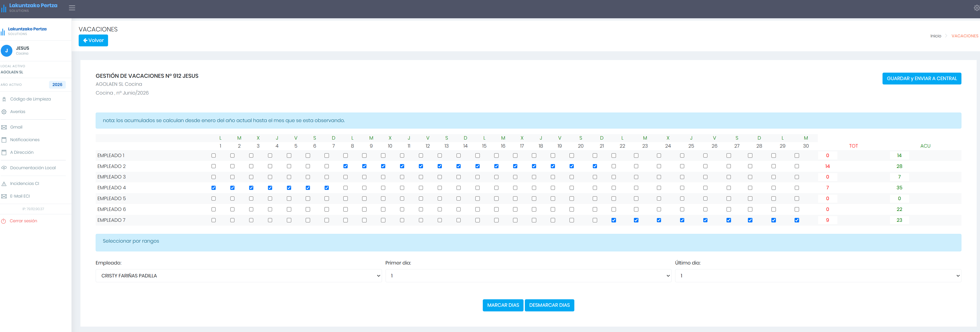Check day 20 for EMPLEADO 6

[572, 209]
